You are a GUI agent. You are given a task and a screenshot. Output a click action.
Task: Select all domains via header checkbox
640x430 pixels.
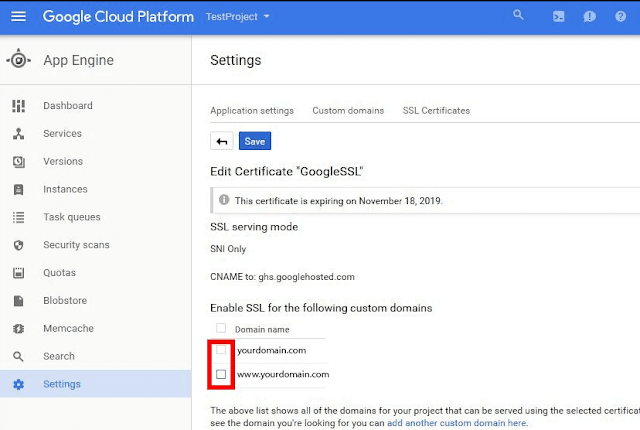click(x=221, y=328)
